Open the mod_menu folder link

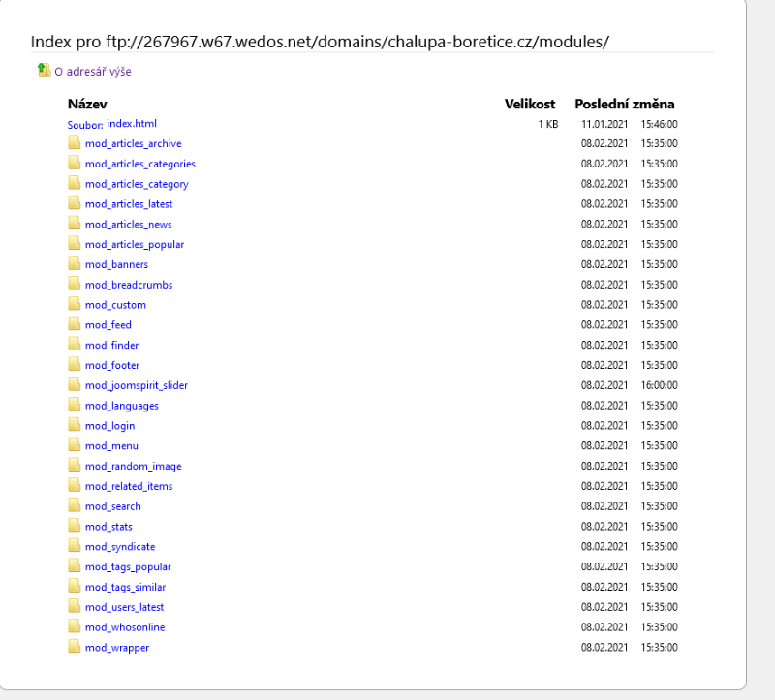111,446
